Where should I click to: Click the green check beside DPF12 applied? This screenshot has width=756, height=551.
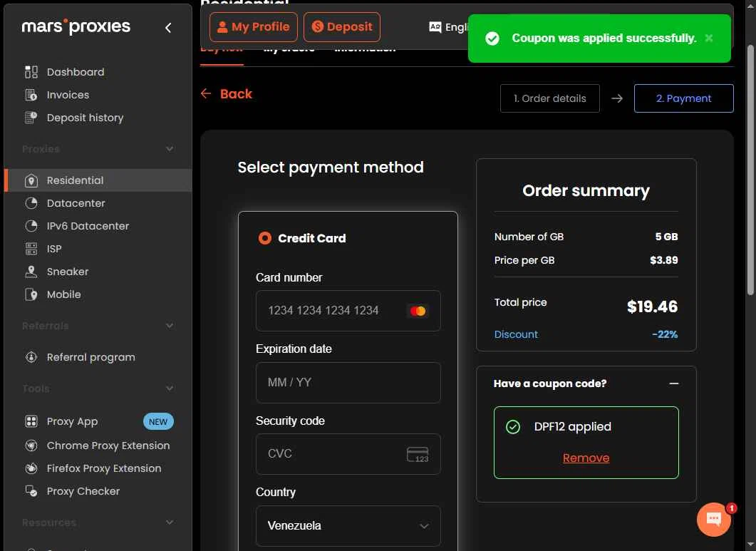click(513, 427)
